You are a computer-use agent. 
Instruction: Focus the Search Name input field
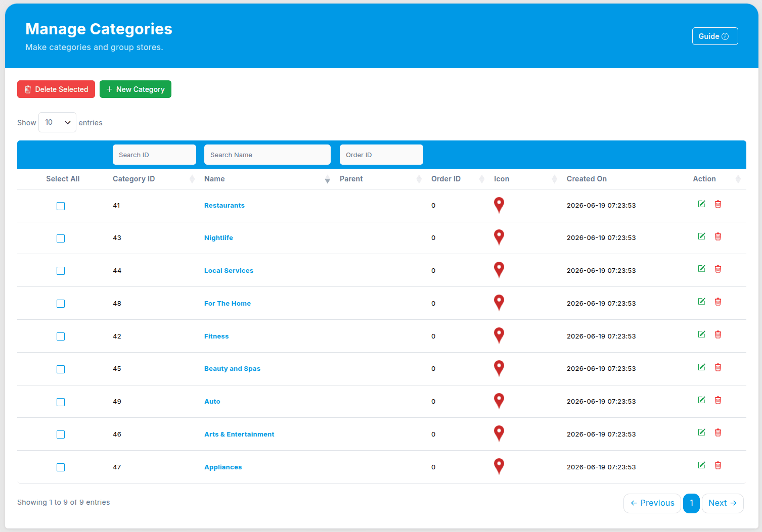pyautogui.click(x=267, y=155)
